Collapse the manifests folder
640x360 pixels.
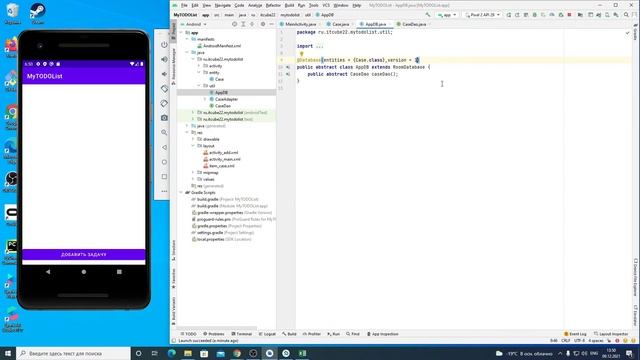tap(187, 39)
